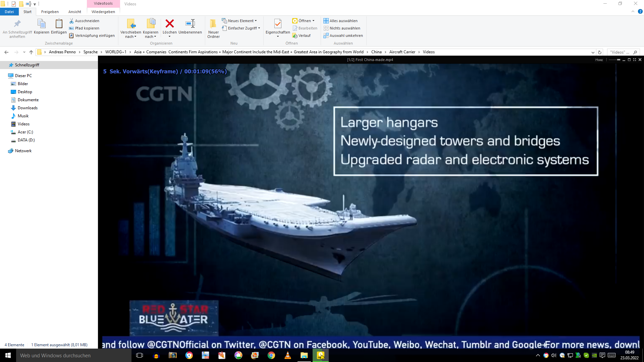Click the Aircraft Carrier breadcrumb
The width and height of the screenshot is (644, 362).
tap(402, 52)
